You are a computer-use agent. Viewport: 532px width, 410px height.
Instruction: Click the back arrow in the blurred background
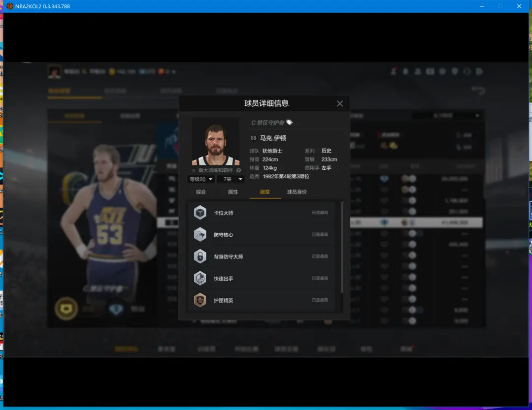point(478,91)
